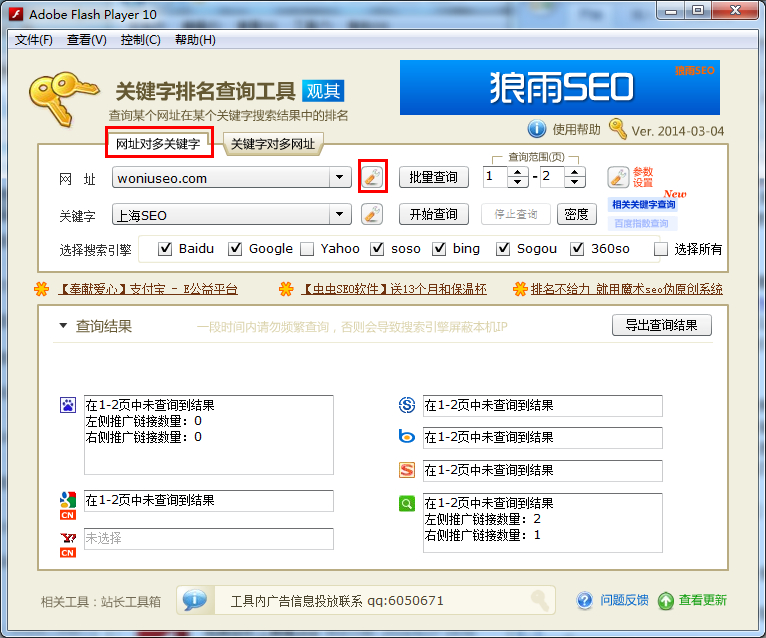Click the 狼雨SEO banner advertisement

(x=559, y=88)
